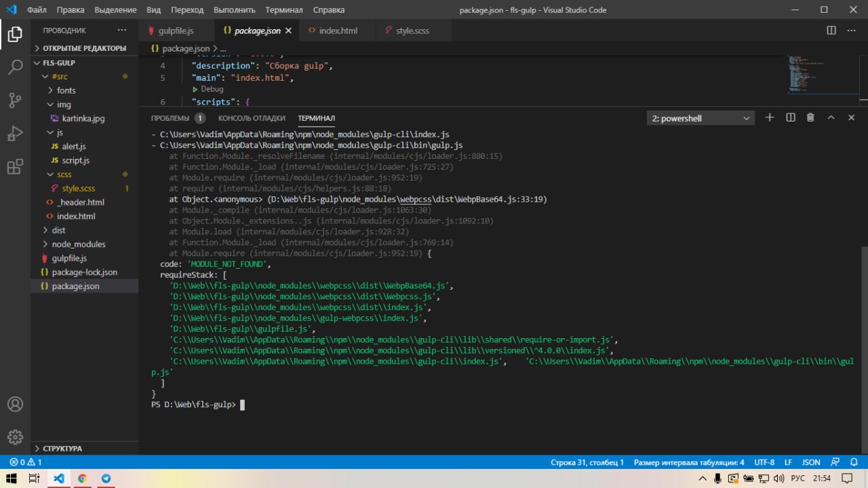Open Chrome from the taskbar
868x488 pixels.
tap(82, 478)
